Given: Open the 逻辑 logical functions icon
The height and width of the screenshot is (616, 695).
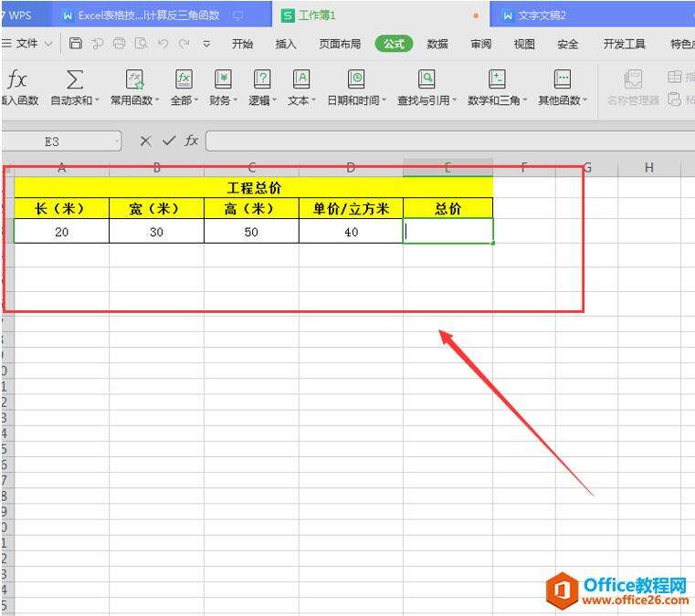Looking at the screenshot, I should [262, 79].
